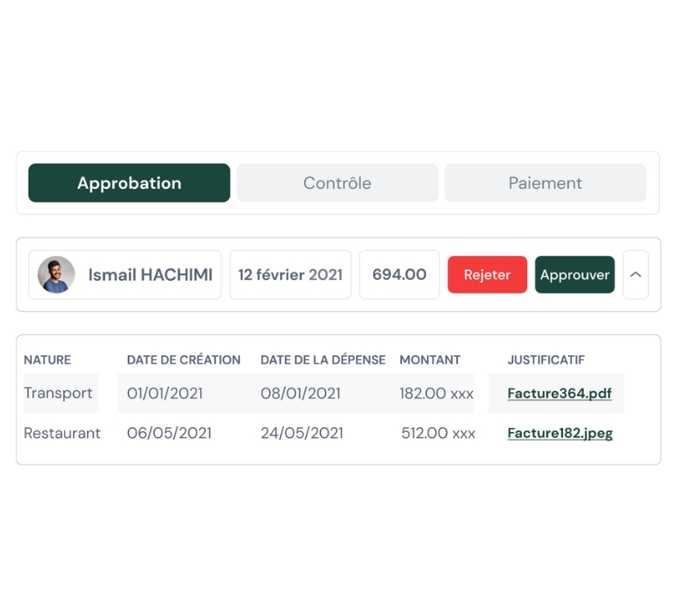This screenshot has height=616, width=678.
Task: Click the 12 février 2021 date box
Action: pyautogui.click(x=290, y=274)
